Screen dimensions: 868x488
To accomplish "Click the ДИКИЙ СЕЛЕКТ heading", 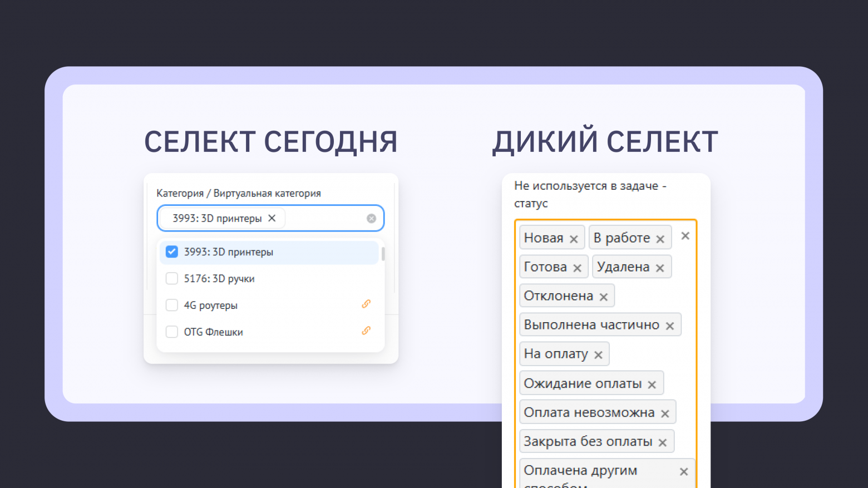I will (x=605, y=142).
